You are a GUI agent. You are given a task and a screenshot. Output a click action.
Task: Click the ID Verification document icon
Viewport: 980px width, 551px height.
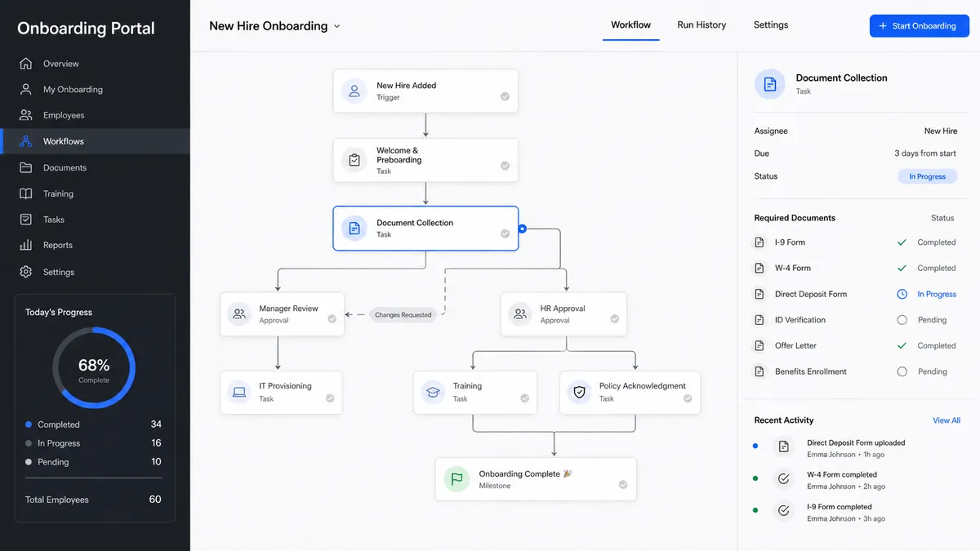tap(759, 320)
